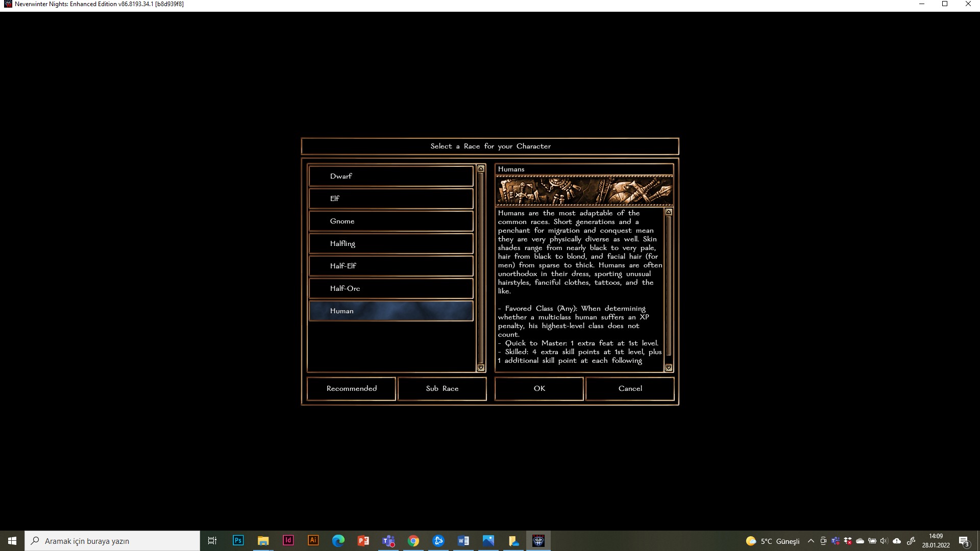Cancel the race selection
Image resolution: width=980 pixels, height=551 pixels.
(630, 389)
